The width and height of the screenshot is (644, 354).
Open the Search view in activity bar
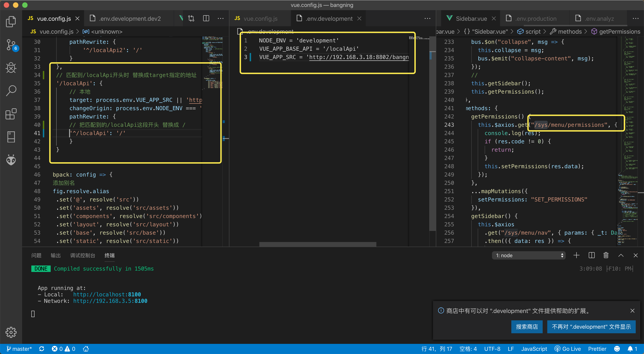pyautogui.click(x=11, y=91)
